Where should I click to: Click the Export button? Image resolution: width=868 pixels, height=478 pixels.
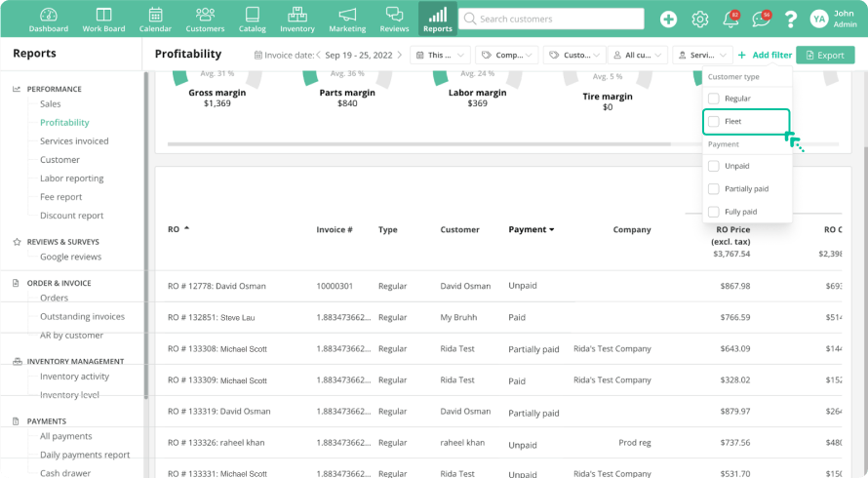[824, 56]
